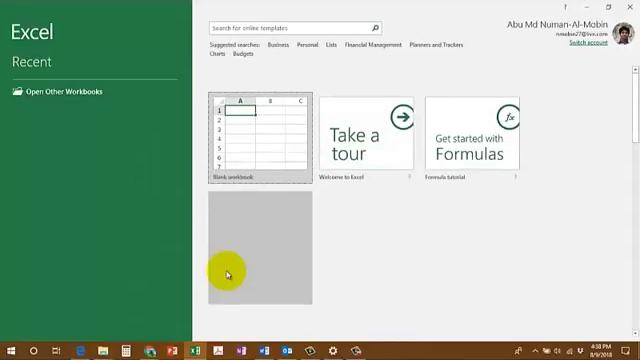Open Calculator from taskbar

(x=126, y=351)
